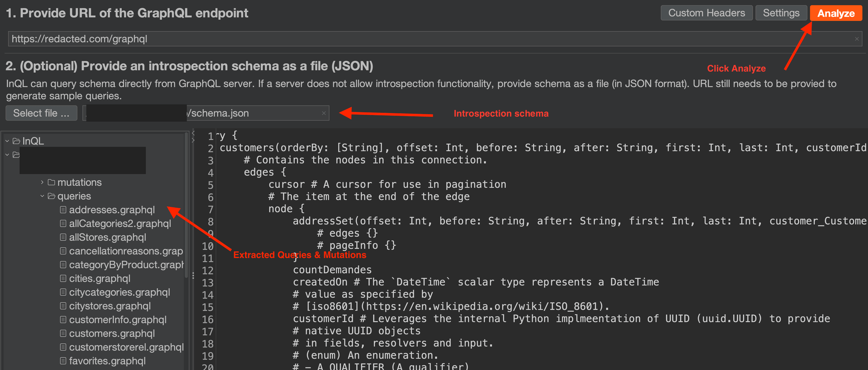
Task: Click Select file to choose schema
Action: coord(41,113)
